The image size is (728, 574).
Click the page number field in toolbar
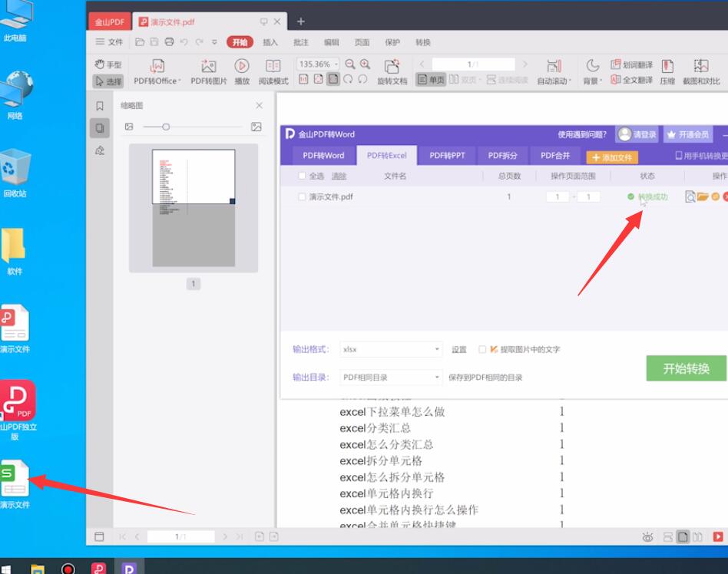(x=473, y=64)
